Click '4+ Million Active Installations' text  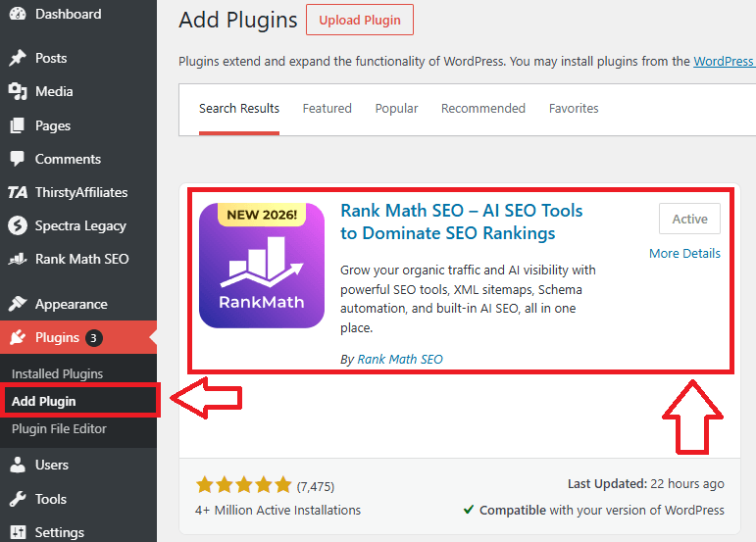pyautogui.click(x=277, y=511)
